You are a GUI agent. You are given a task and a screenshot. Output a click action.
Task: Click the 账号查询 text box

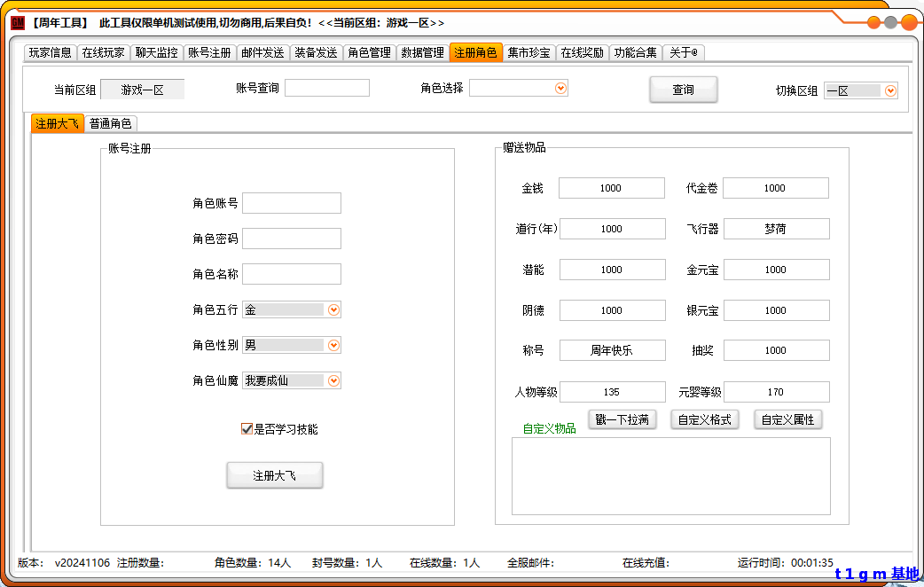coord(326,88)
